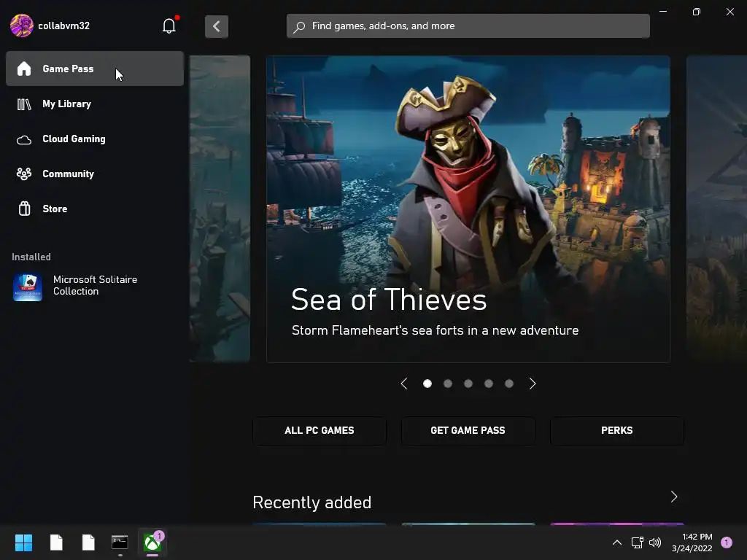Open the Store section

pyautogui.click(x=95, y=209)
